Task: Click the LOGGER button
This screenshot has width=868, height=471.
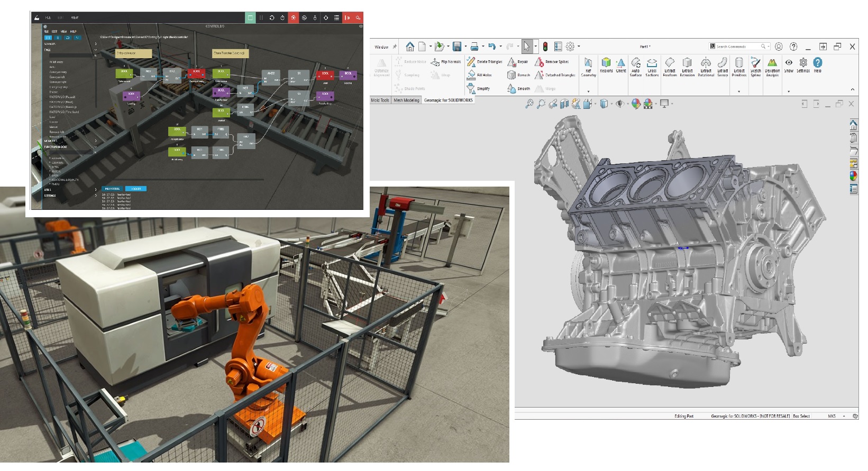Action: pyautogui.click(x=136, y=189)
